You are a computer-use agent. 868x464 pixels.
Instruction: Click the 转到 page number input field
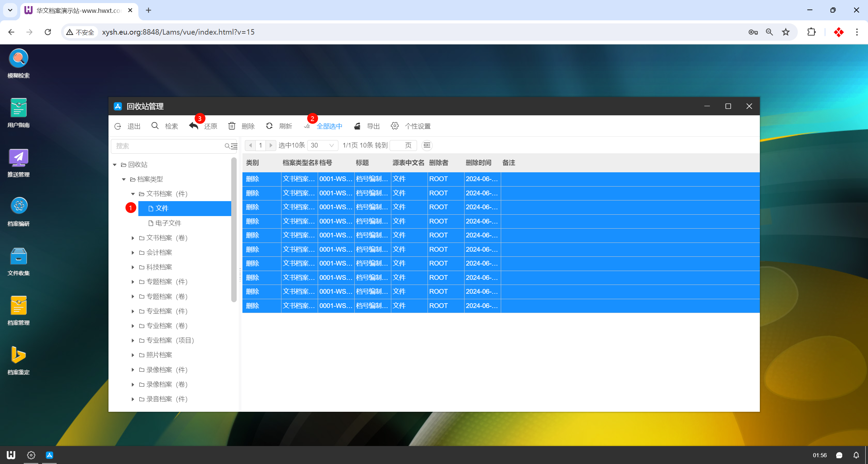tap(397, 146)
